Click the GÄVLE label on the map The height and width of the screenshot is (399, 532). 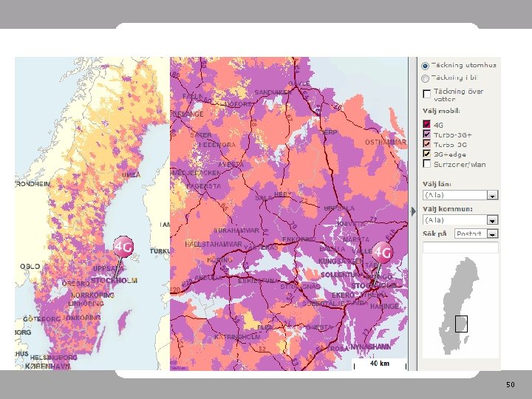pyautogui.click(x=299, y=83)
